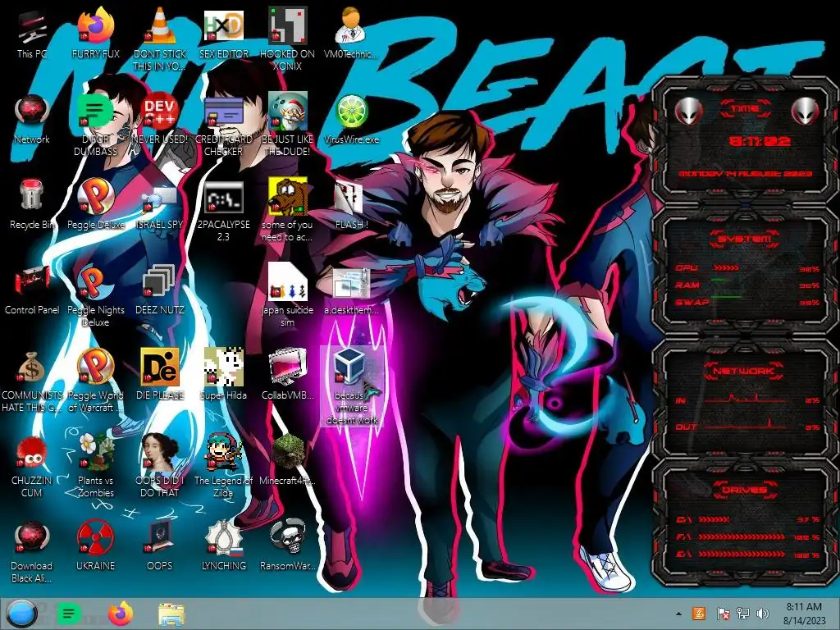
Task: Click the NETWORK widget header
Action: 745,371
